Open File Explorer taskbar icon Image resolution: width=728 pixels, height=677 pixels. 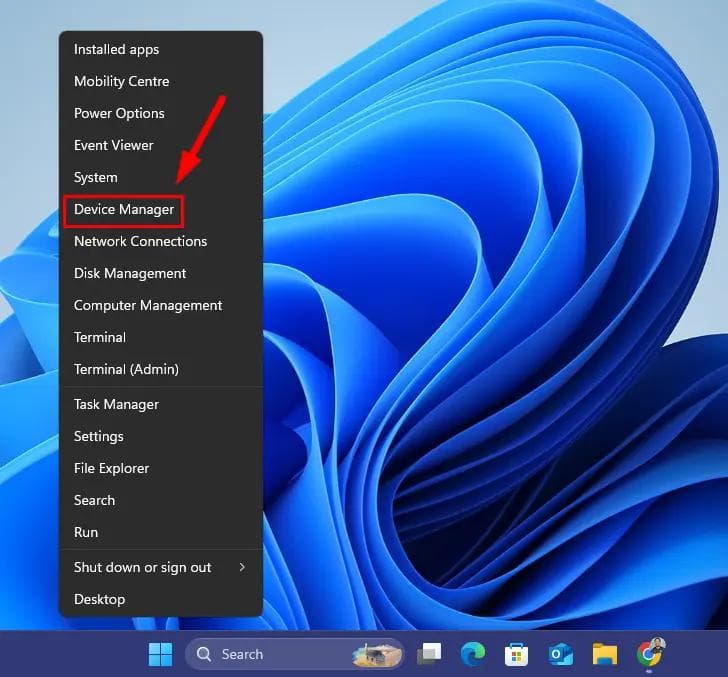(x=604, y=654)
